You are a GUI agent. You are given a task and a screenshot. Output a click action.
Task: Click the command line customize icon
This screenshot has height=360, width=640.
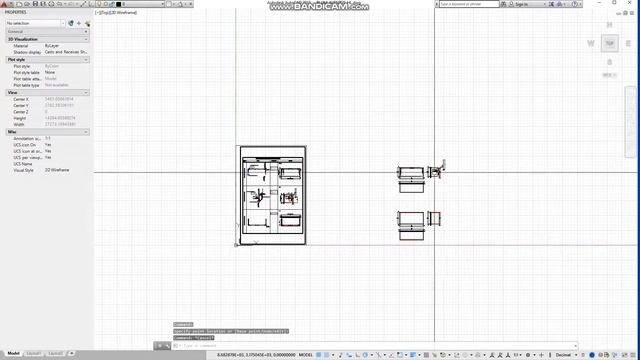pyautogui.click(x=167, y=346)
